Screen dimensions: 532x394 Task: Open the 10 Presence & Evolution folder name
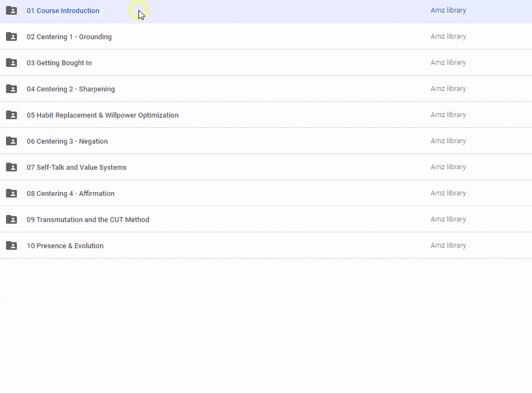[x=65, y=246]
